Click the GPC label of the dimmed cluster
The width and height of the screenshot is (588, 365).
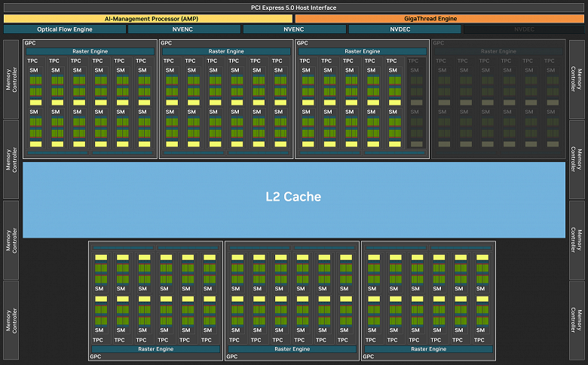coord(439,43)
